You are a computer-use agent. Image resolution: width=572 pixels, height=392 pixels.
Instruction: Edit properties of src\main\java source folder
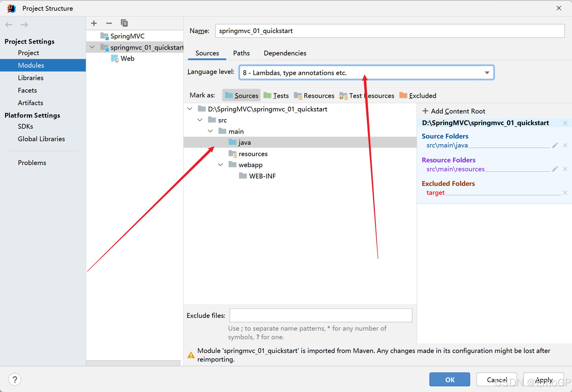555,145
